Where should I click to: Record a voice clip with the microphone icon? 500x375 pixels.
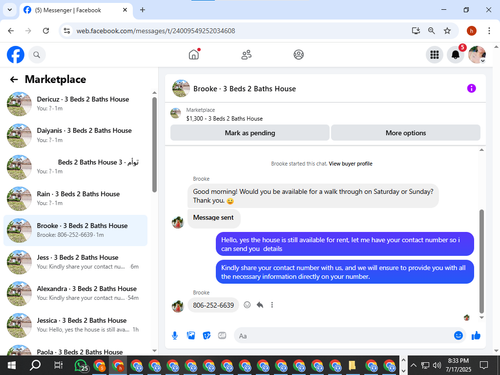[x=175, y=336]
